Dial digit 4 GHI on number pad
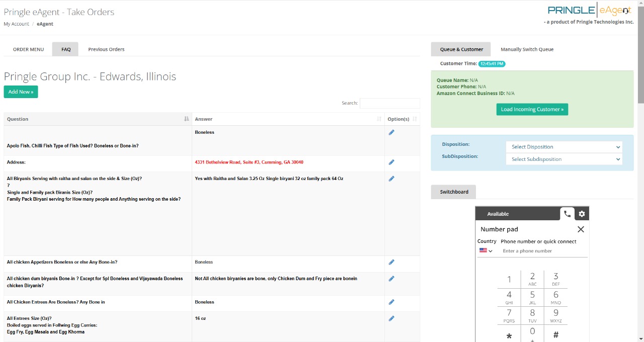This screenshot has width=644, height=342. [509, 297]
